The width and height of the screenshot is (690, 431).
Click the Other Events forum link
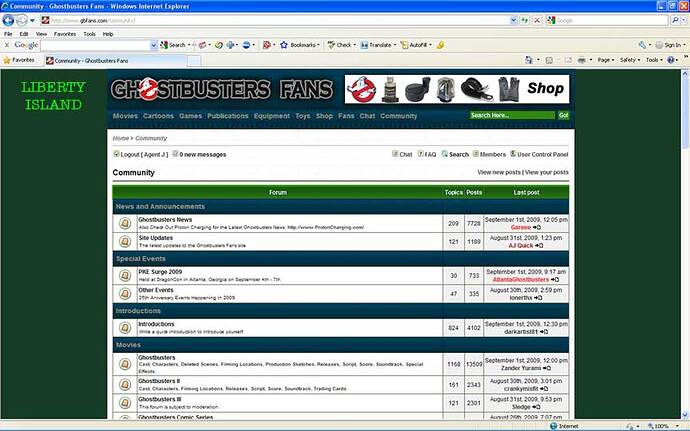pos(156,290)
